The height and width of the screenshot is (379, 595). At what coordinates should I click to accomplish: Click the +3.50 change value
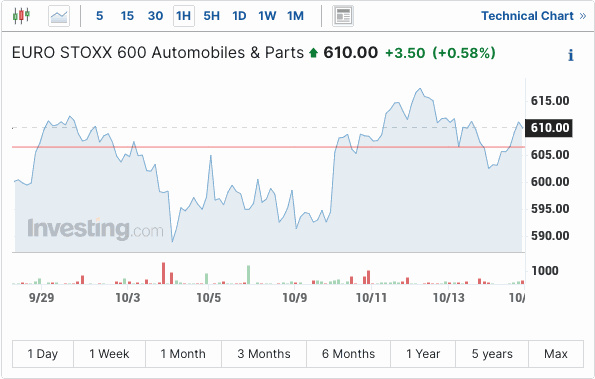point(405,53)
